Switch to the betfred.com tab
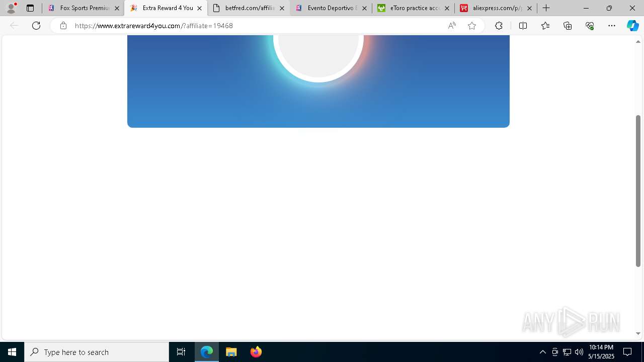This screenshot has height=362, width=644. tap(248, 8)
